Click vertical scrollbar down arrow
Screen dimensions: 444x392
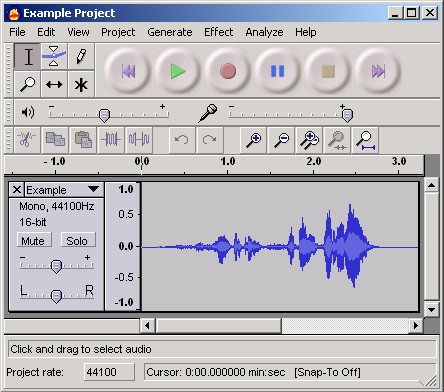pyautogui.click(x=431, y=310)
